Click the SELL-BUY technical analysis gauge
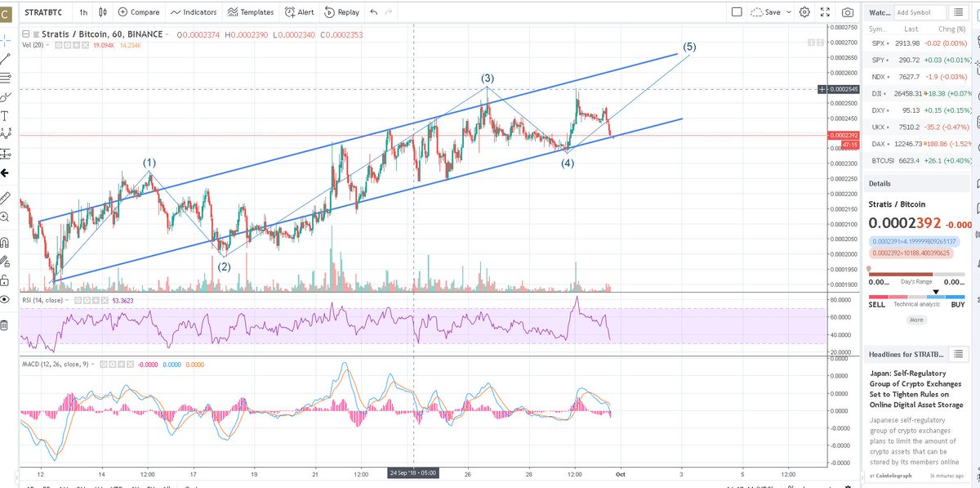The height and width of the screenshot is (488, 980). coord(916,297)
